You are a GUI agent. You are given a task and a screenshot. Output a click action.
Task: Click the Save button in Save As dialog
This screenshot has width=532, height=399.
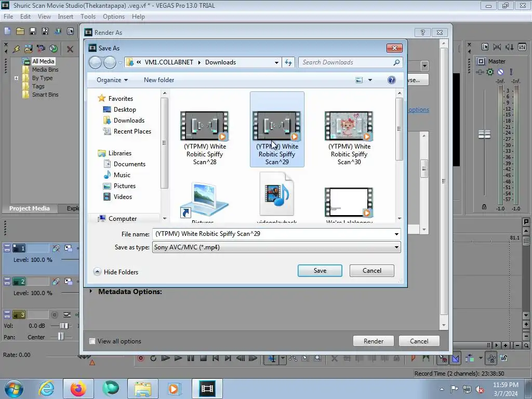pyautogui.click(x=320, y=271)
